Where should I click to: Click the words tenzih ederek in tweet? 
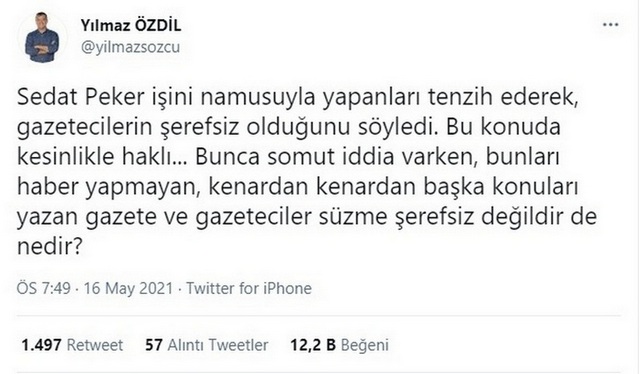(503, 97)
